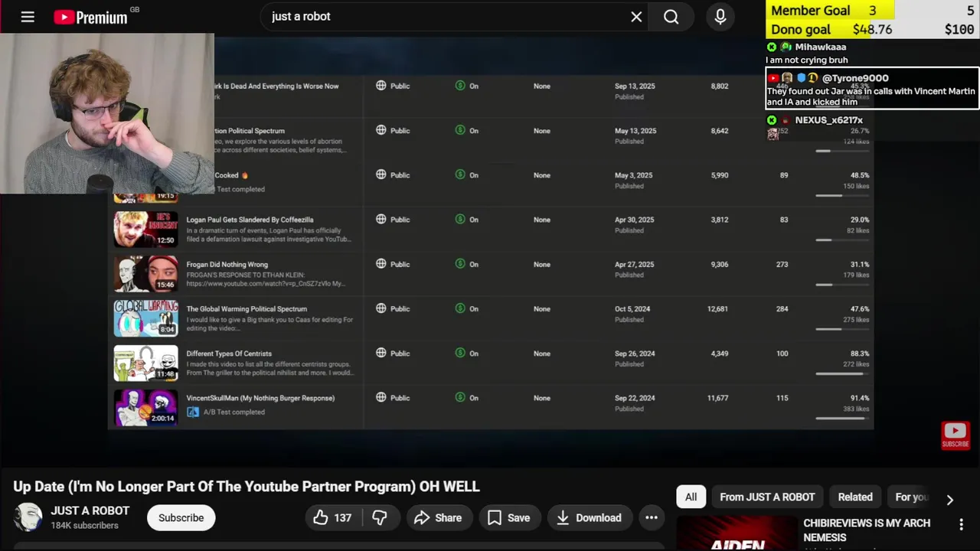Open Different Types Of Centrists thumbnail
Image resolution: width=980 pixels, height=551 pixels.
(145, 363)
